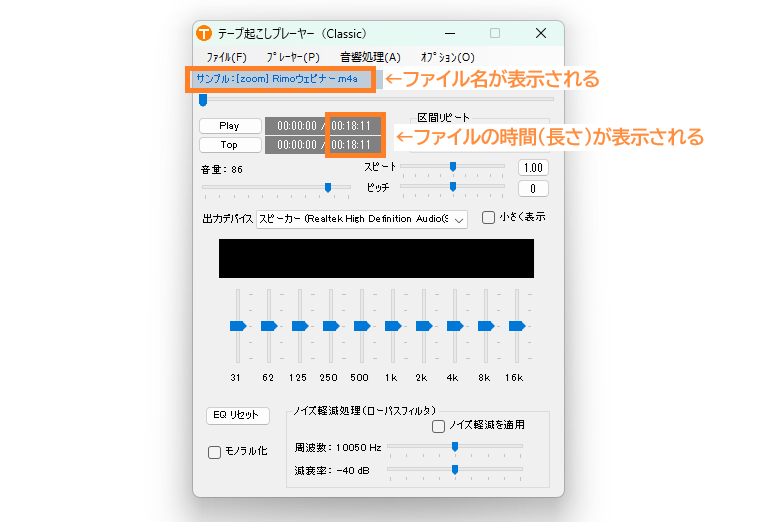Enable the 小さく表示 checkbox

(x=489, y=218)
